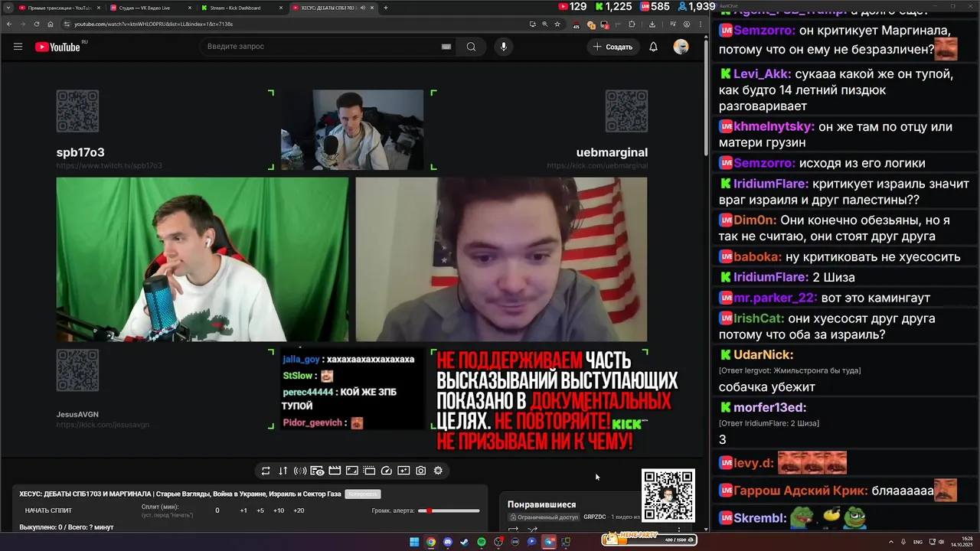The image size is (980, 551).
Task: Click the loop icon in the player extension toolbar
Action: click(266, 471)
